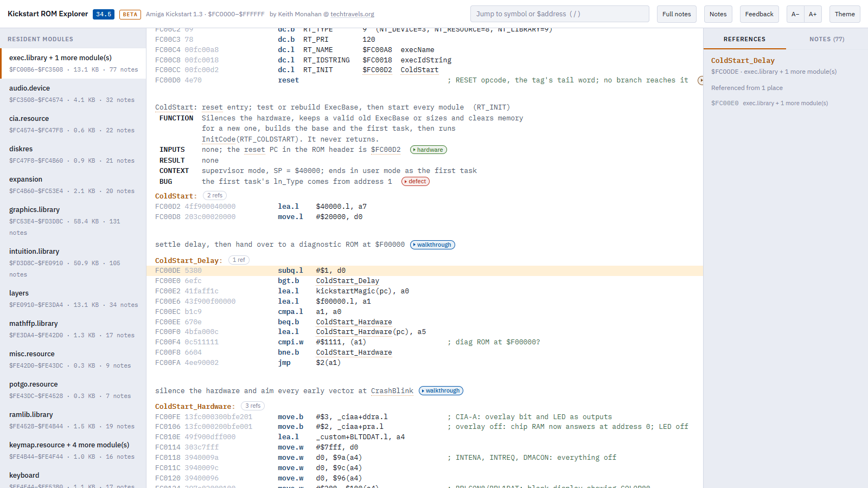Follow the execIdString symbol link

[426, 60]
